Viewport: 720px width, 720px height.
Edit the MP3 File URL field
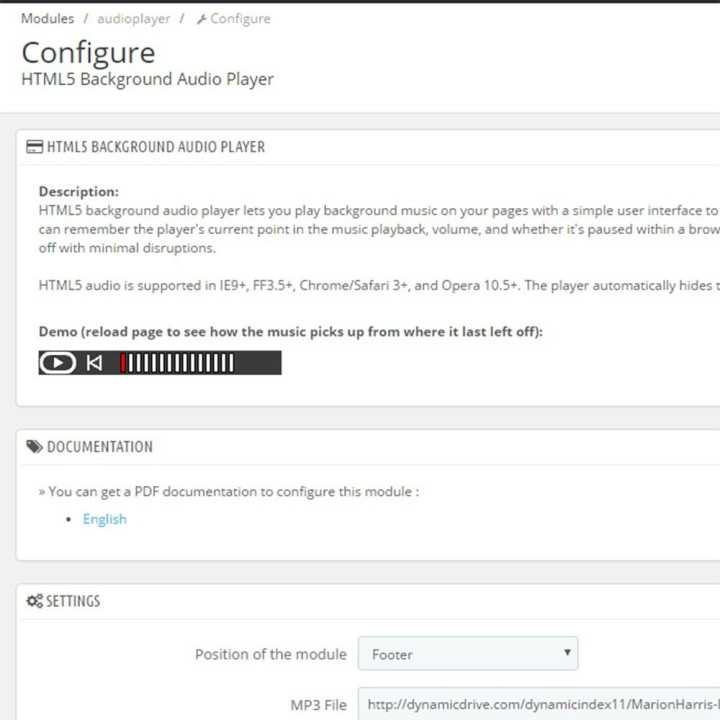tap(539, 704)
